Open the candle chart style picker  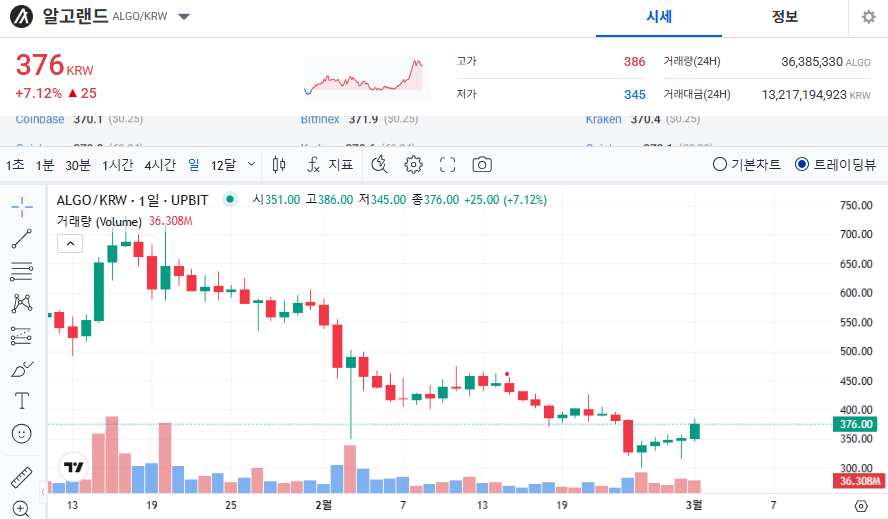[x=279, y=164]
